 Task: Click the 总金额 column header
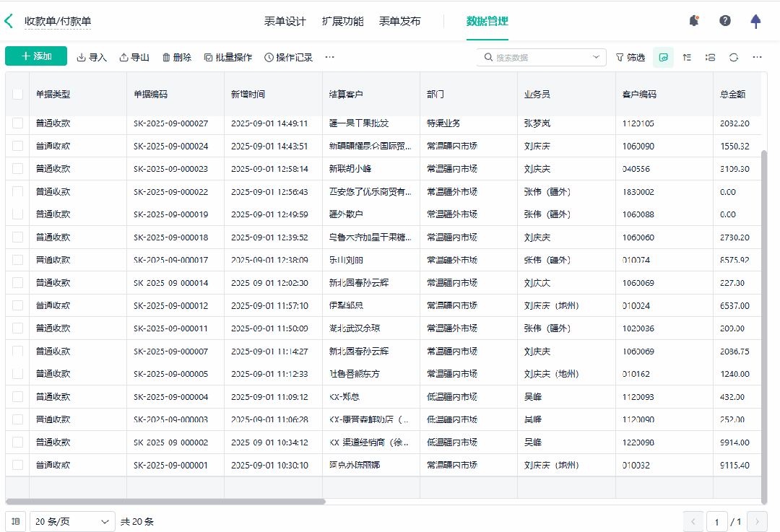click(x=733, y=95)
